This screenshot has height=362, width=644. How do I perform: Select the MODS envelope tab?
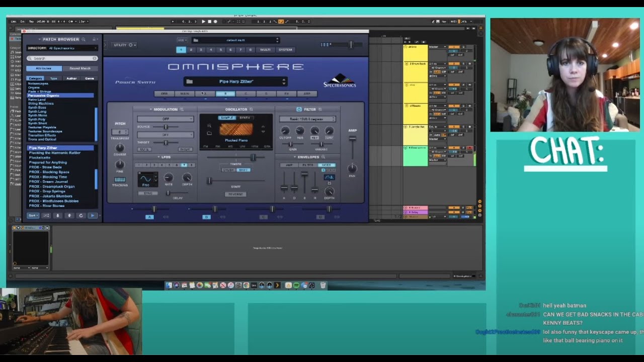point(328,165)
